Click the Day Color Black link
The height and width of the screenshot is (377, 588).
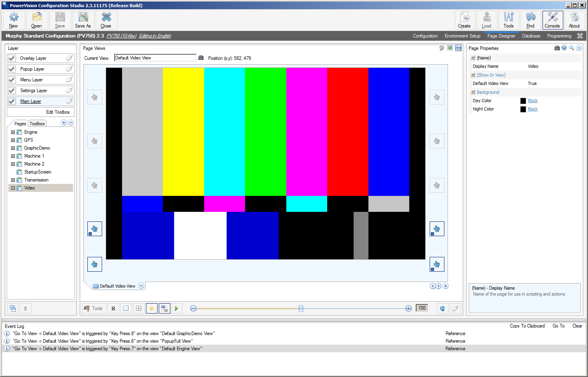(533, 101)
